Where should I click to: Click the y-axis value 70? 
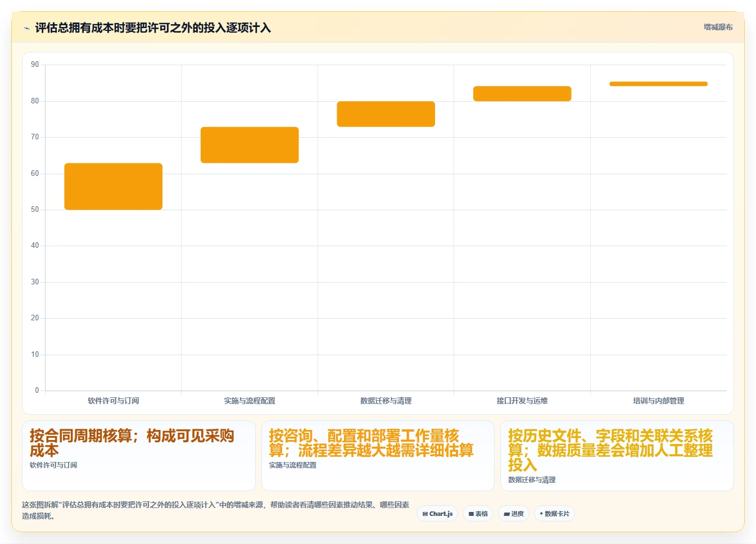[35, 137]
